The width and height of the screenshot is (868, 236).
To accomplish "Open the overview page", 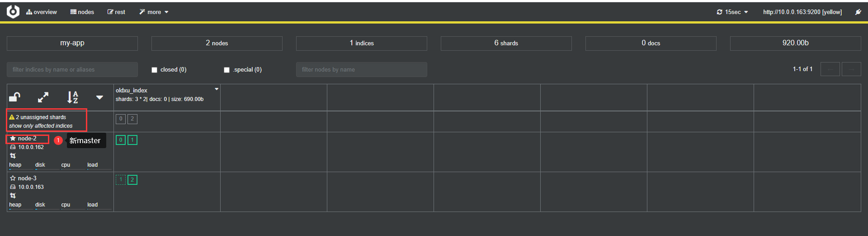I will pyautogui.click(x=42, y=12).
